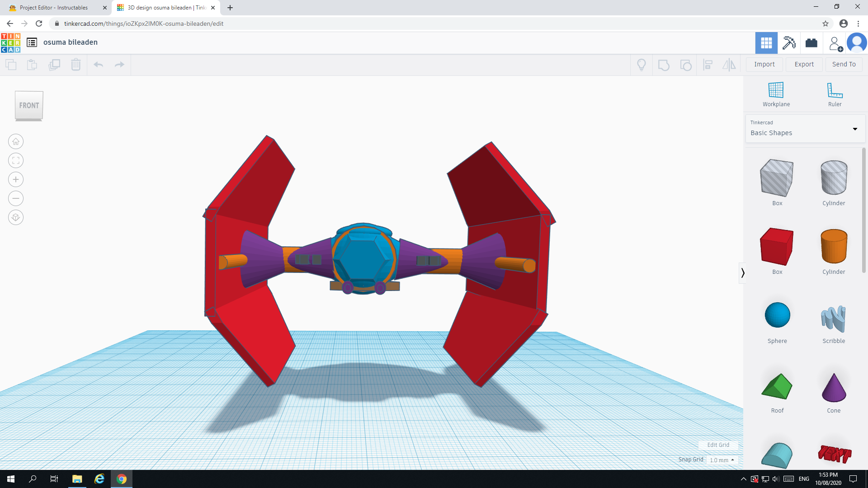The height and width of the screenshot is (488, 868).
Task: Reload the page
Action: pyautogui.click(x=39, y=23)
